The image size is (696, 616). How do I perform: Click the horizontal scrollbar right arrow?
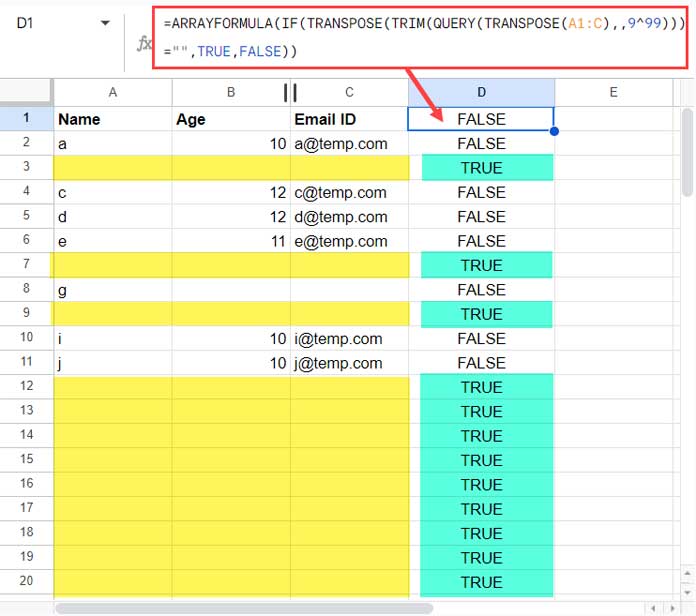(672, 608)
